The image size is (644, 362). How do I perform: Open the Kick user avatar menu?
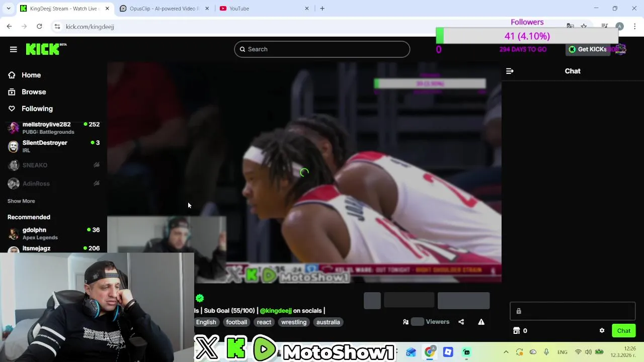621,49
